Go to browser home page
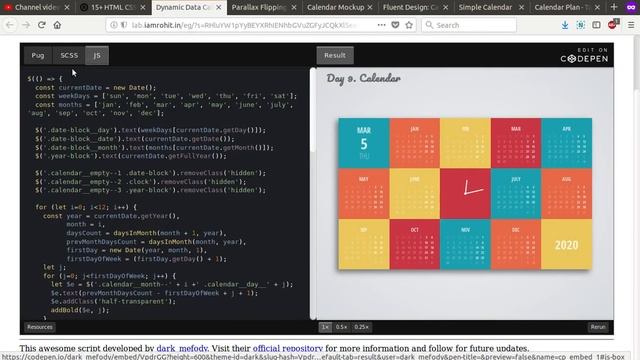640x360 pixels. 57,25
